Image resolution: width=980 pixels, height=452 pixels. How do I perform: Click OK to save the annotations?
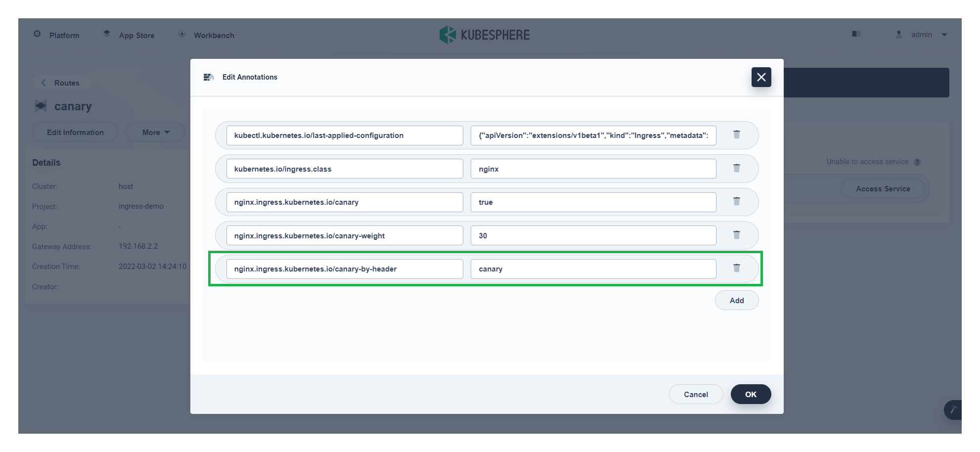(751, 394)
